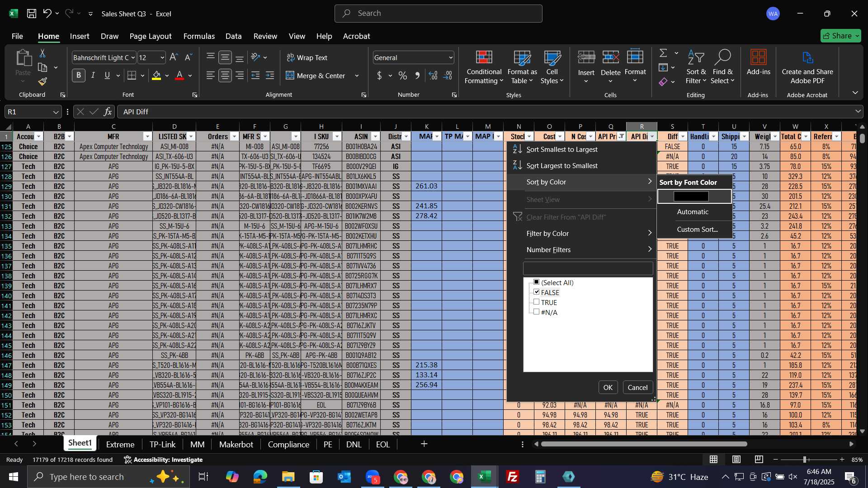Toggle center alignment
The height and width of the screenshot is (488, 868).
[225, 75]
